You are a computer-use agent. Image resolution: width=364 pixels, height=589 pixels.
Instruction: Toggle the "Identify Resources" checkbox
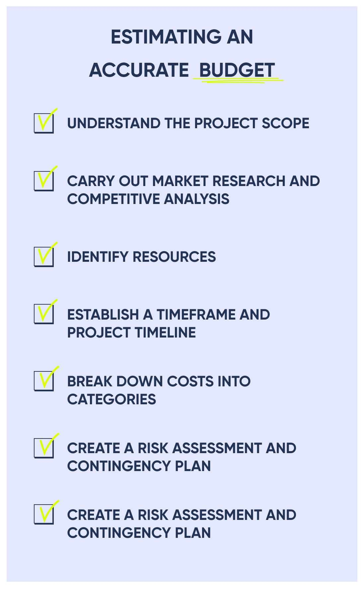tap(44, 257)
